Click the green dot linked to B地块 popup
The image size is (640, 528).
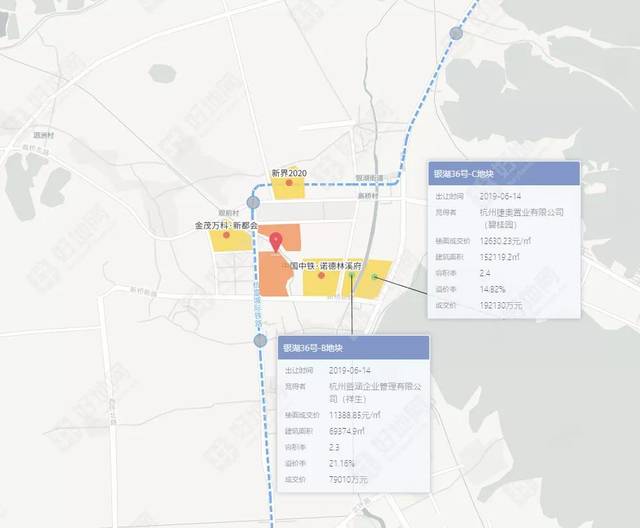pos(351,275)
